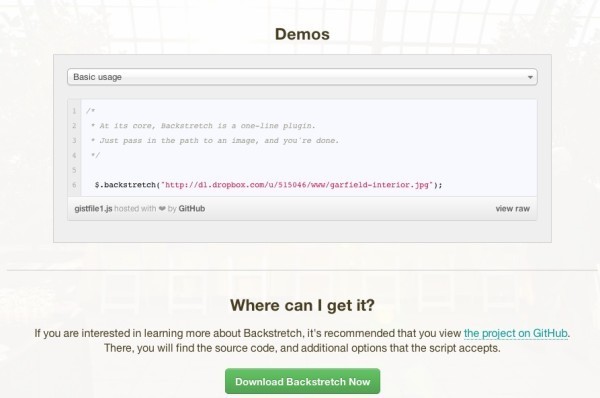This screenshot has width=600, height=398.
Task: Click the Demos heading
Action: [x=302, y=34]
